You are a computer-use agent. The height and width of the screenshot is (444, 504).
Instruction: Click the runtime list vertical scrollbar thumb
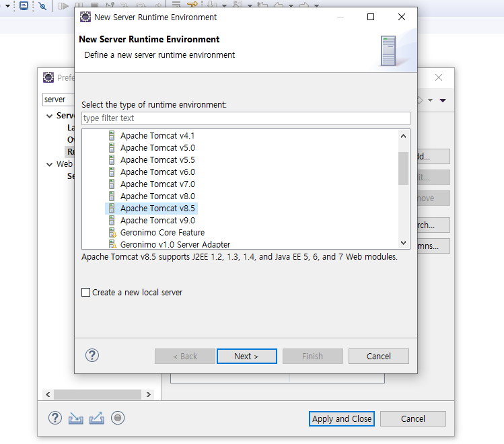(x=403, y=168)
